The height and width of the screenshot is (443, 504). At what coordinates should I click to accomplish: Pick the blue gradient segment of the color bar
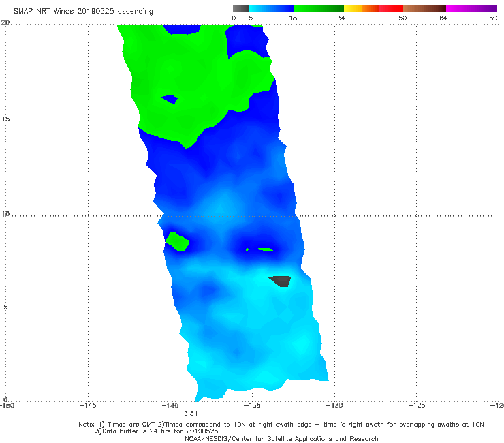[x=272, y=8]
